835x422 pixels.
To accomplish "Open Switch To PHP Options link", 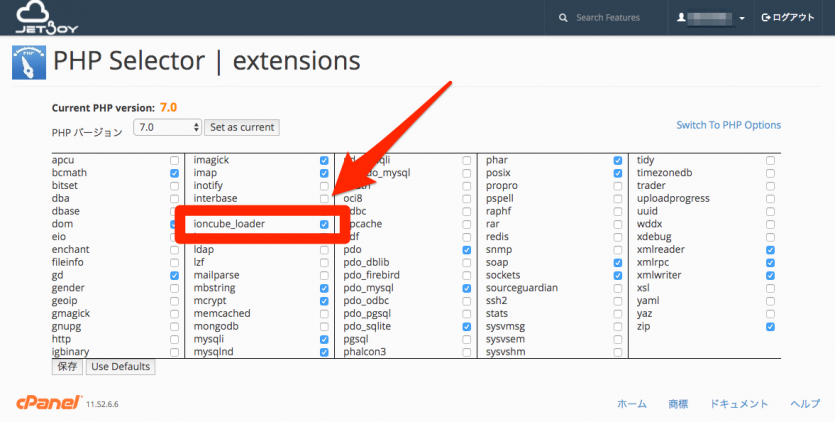I will coord(728,125).
